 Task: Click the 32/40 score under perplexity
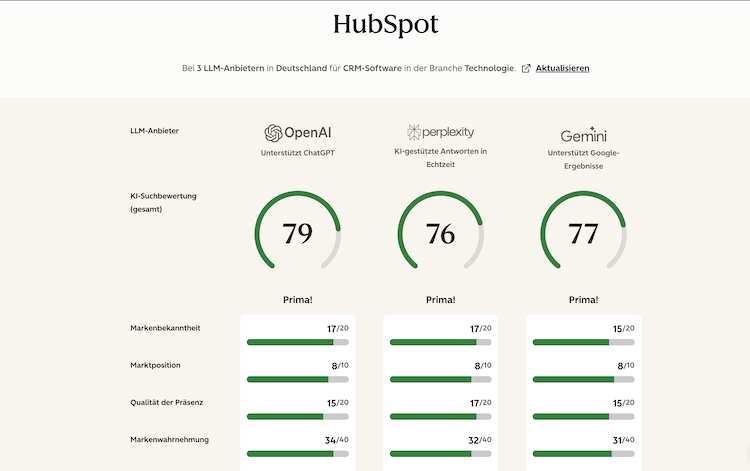pos(480,440)
